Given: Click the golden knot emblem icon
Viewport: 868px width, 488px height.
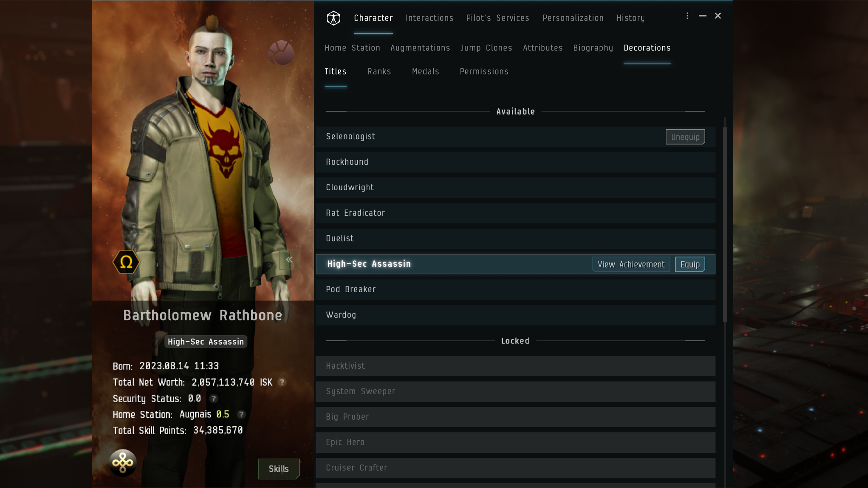Looking at the screenshot, I should click(123, 463).
